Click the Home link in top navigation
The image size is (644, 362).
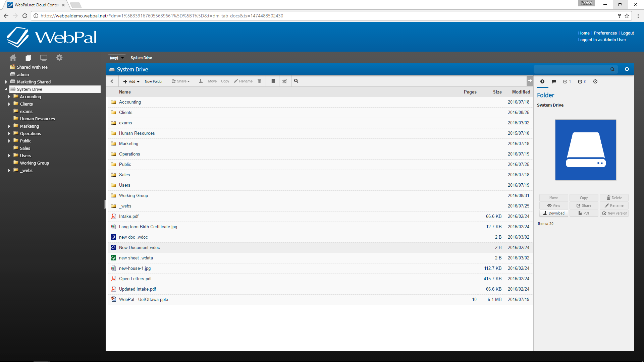(x=583, y=33)
